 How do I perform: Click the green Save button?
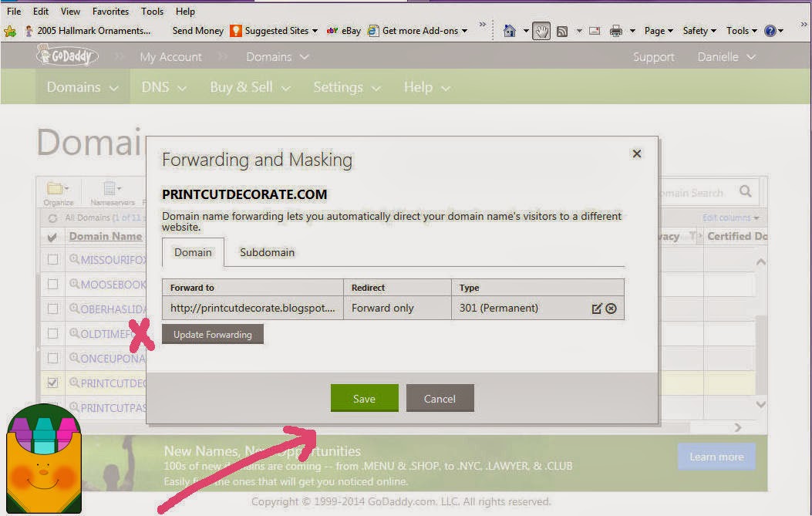click(x=365, y=399)
